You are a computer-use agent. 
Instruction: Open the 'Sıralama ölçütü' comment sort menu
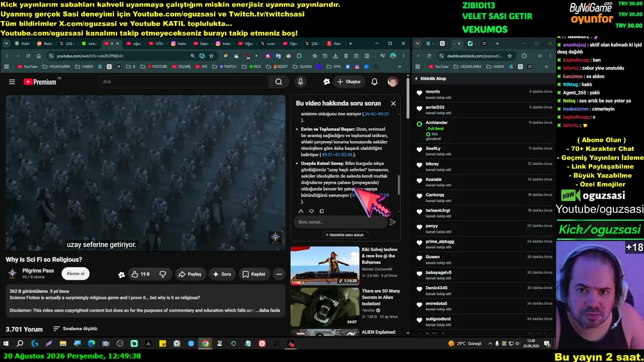pos(75,329)
